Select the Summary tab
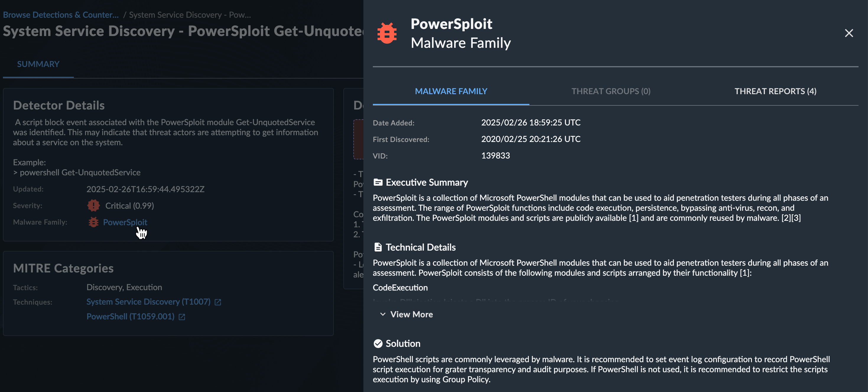The width and height of the screenshot is (868, 392). (x=38, y=64)
